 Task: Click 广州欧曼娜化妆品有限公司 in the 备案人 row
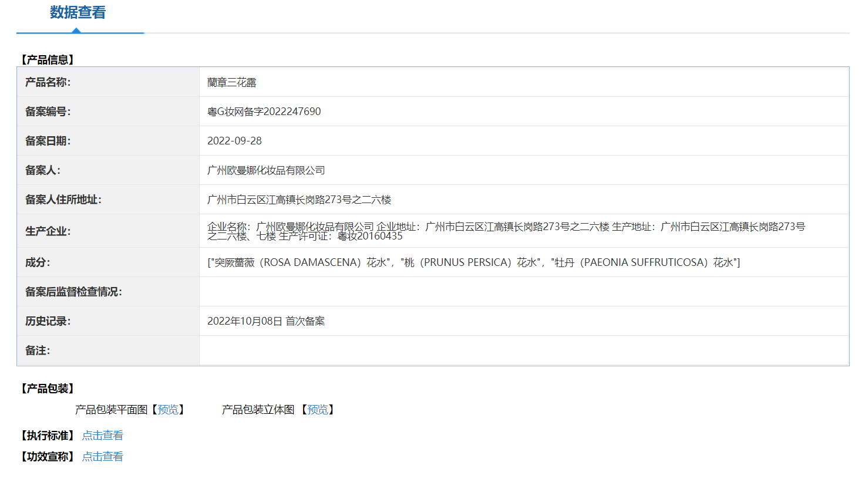(266, 170)
